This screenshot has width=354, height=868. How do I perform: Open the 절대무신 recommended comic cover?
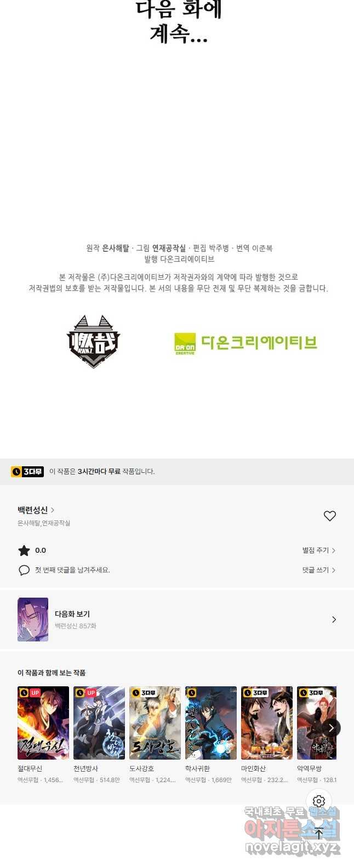click(43, 723)
